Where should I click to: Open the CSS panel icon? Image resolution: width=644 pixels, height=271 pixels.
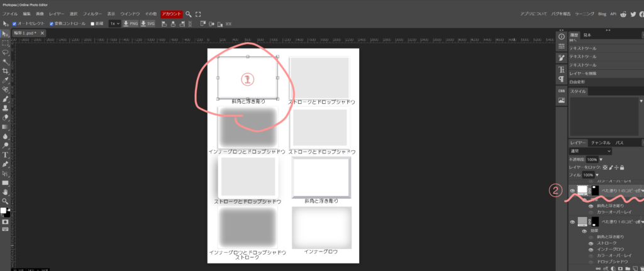coord(561,90)
